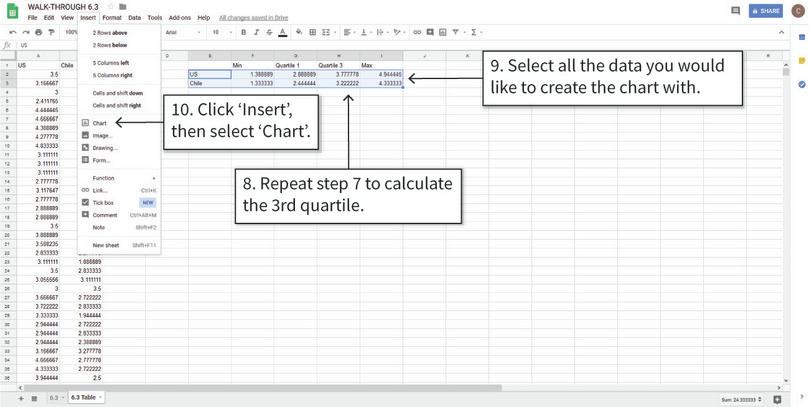Open text rotation dropdown
The width and height of the screenshot is (809, 407).
[399, 32]
